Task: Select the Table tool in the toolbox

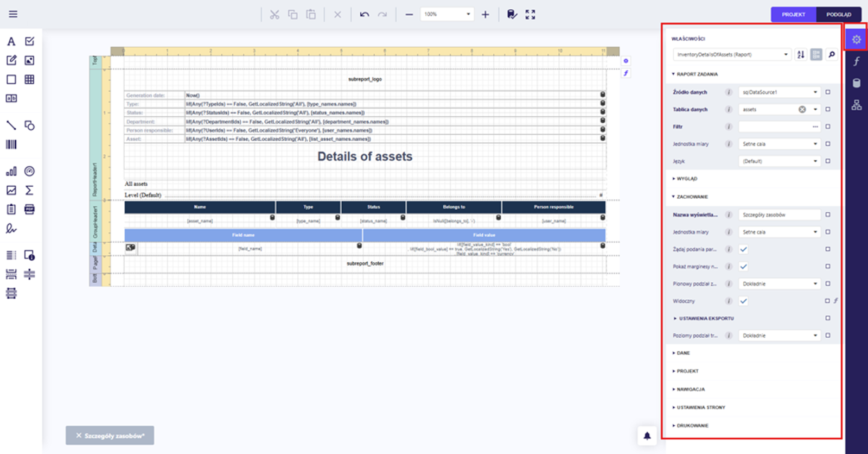Action: point(29,79)
